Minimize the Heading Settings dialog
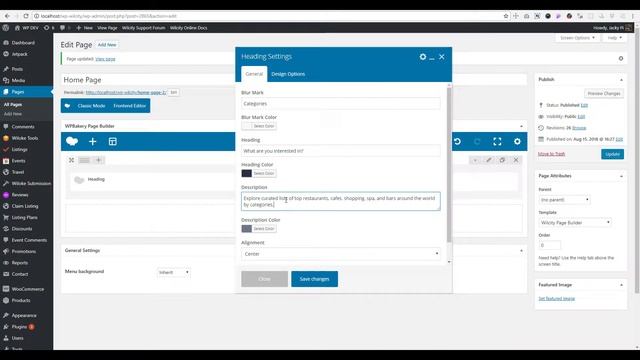 point(432,58)
